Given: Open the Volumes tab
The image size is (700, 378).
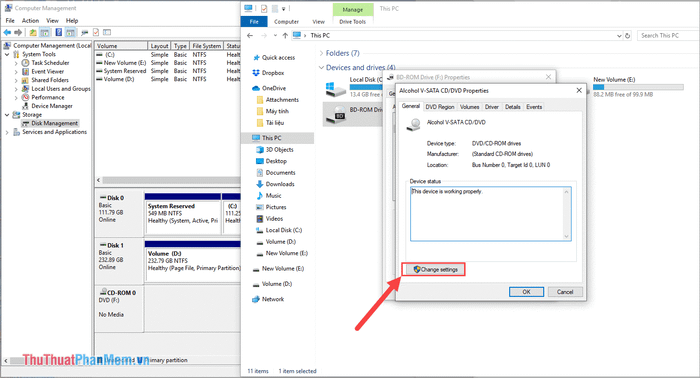Looking at the screenshot, I should pos(469,107).
